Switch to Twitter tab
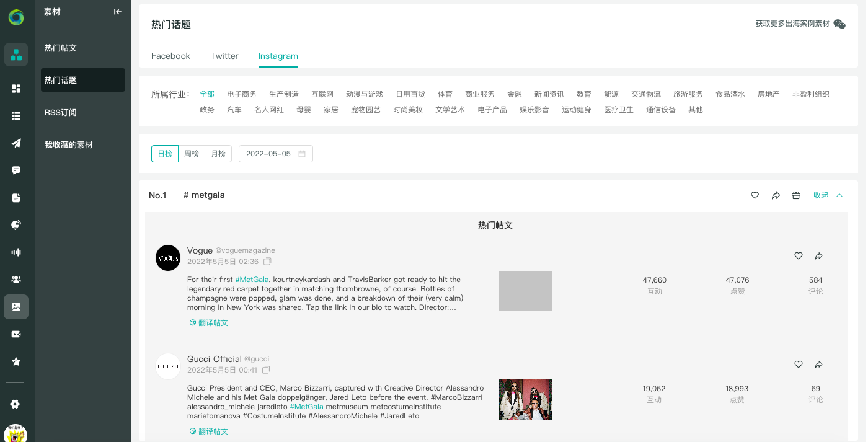The width and height of the screenshot is (868, 442). click(224, 56)
